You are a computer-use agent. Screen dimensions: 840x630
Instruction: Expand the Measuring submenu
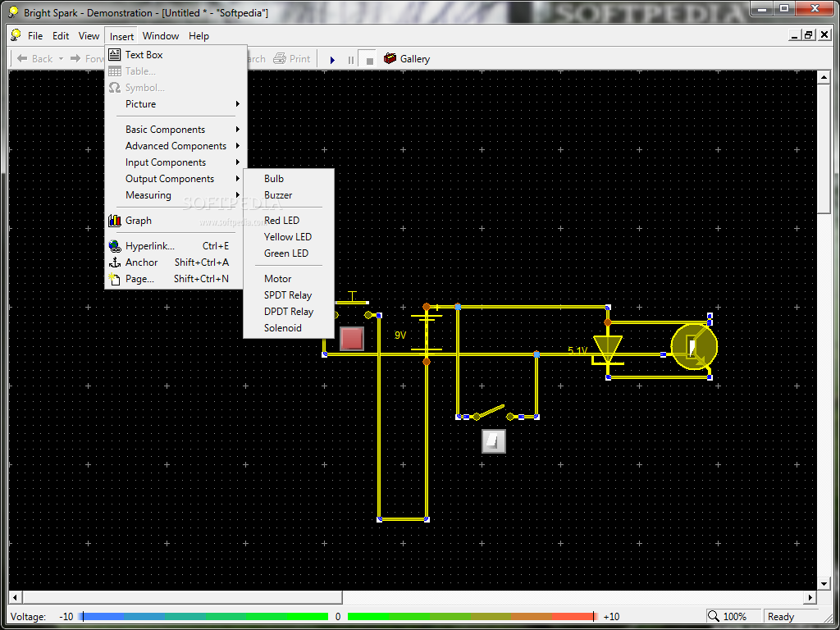pyautogui.click(x=176, y=195)
